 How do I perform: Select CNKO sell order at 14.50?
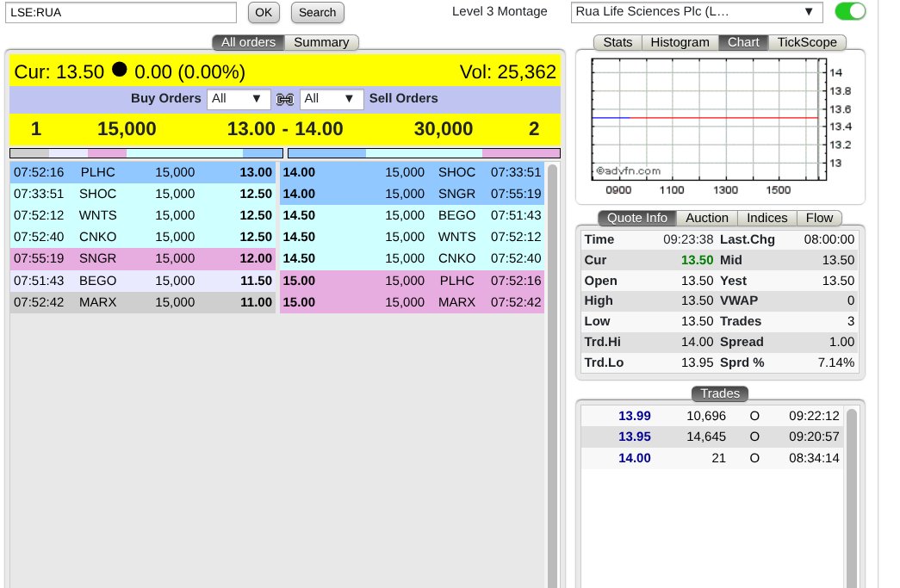[x=413, y=259]
